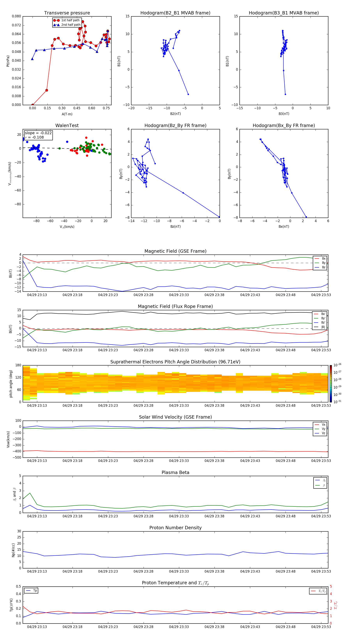Select the "V_remaining(km/s)" y-axis label
Screen dimensions: 351x644
10,173
